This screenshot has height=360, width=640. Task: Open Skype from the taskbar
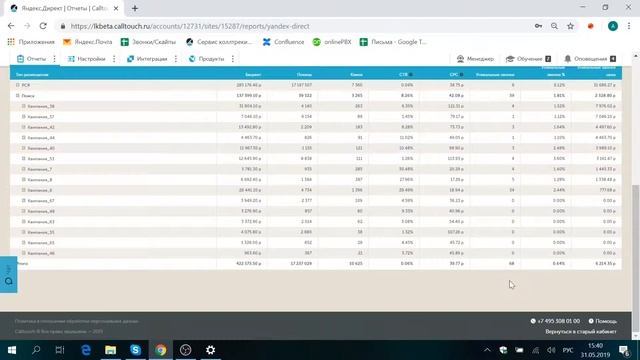(x=136, y=350)
